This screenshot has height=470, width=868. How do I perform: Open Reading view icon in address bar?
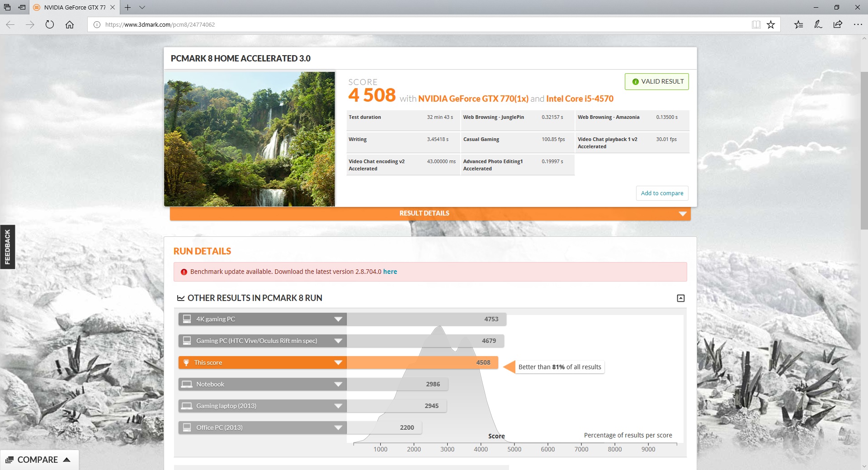[756, 25]
